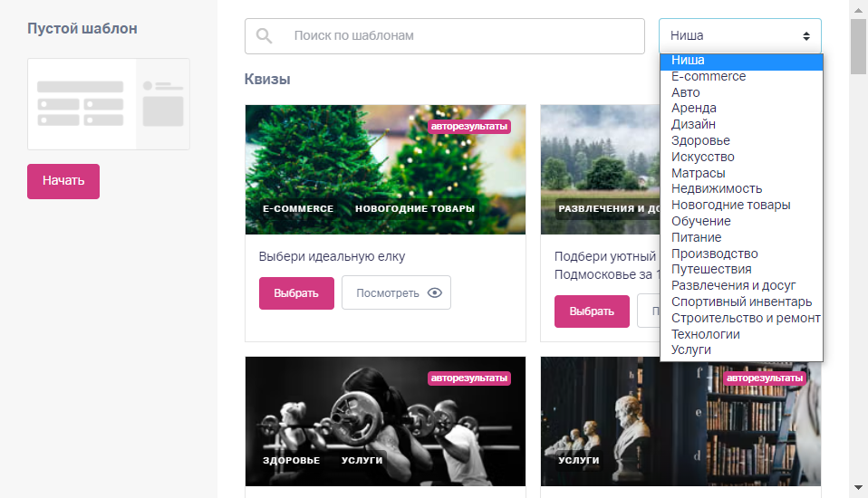Click the Ниша dropdown arrows
Image resolution: width=868 pixels, height=498 pixels.
[x=806, y=36]
